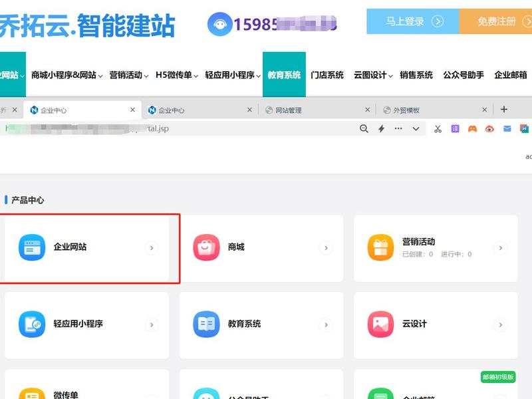Open the 公众号助手 navigation item
The height and width of the screenshot is (399, 532).
[464, 75]
